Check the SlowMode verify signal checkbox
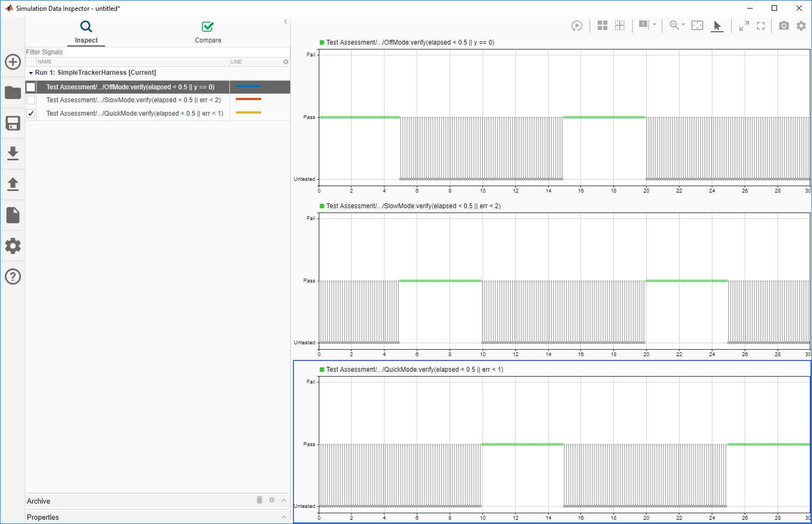The image size is (812, 524). [x=31, y=100]
